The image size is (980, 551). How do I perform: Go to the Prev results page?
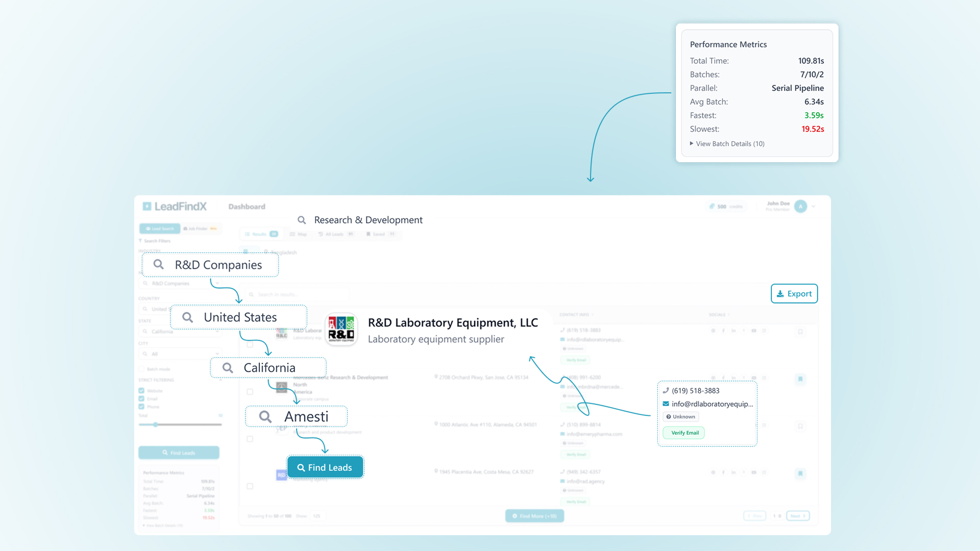[754, 516]
